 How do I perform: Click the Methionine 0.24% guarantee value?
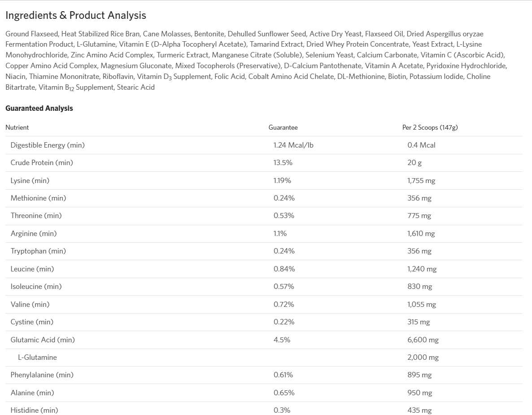[284, 198]
